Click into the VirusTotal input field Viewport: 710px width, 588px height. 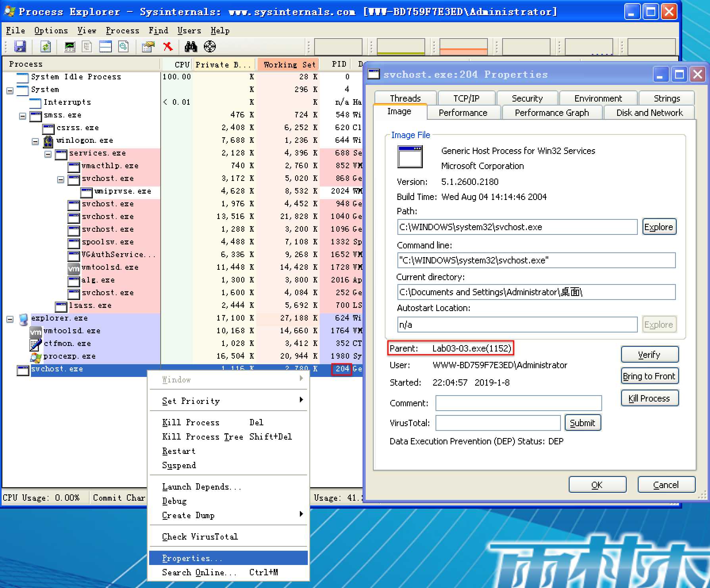click(x=498, y=423)
